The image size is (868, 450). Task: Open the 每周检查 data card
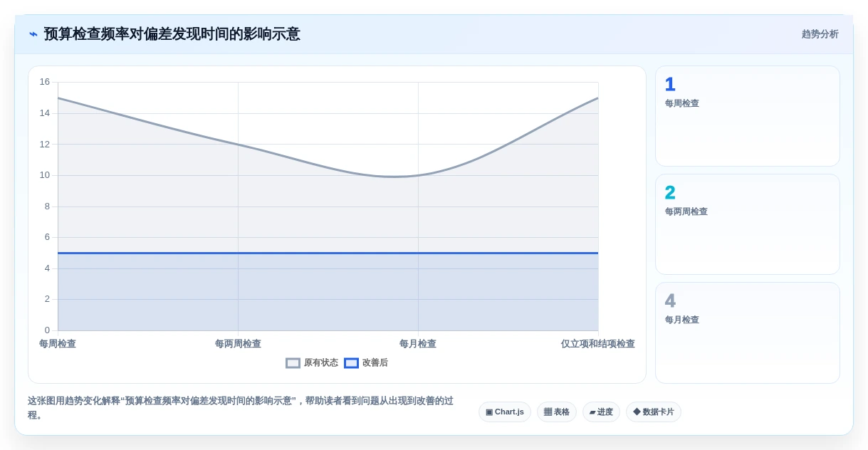coord(748,116)
